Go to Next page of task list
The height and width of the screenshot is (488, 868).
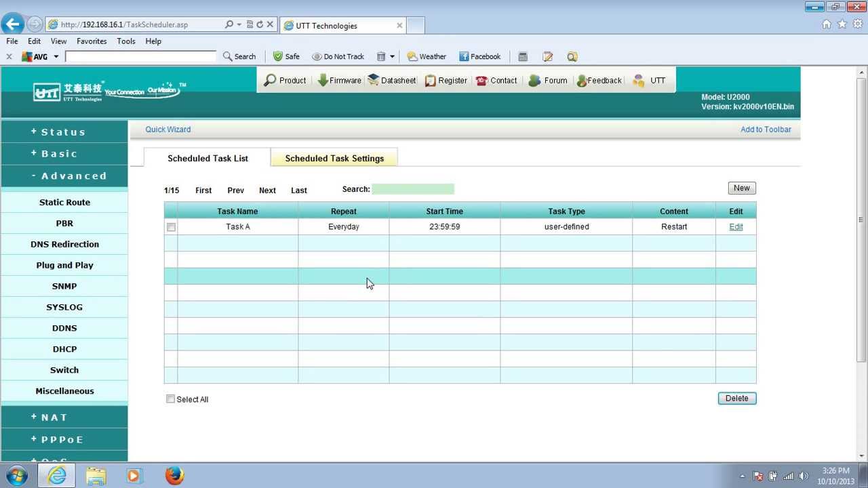click(267, 190)
